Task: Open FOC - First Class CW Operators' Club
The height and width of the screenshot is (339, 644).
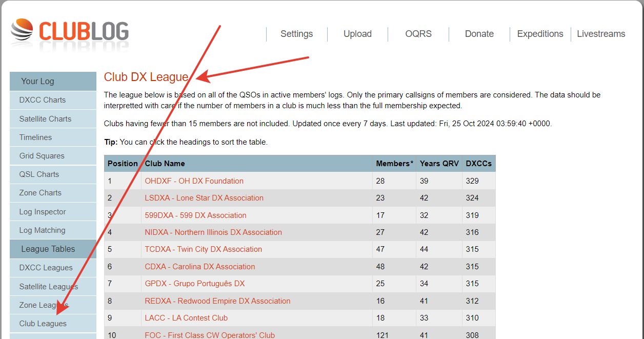Action: pos(210,335)
